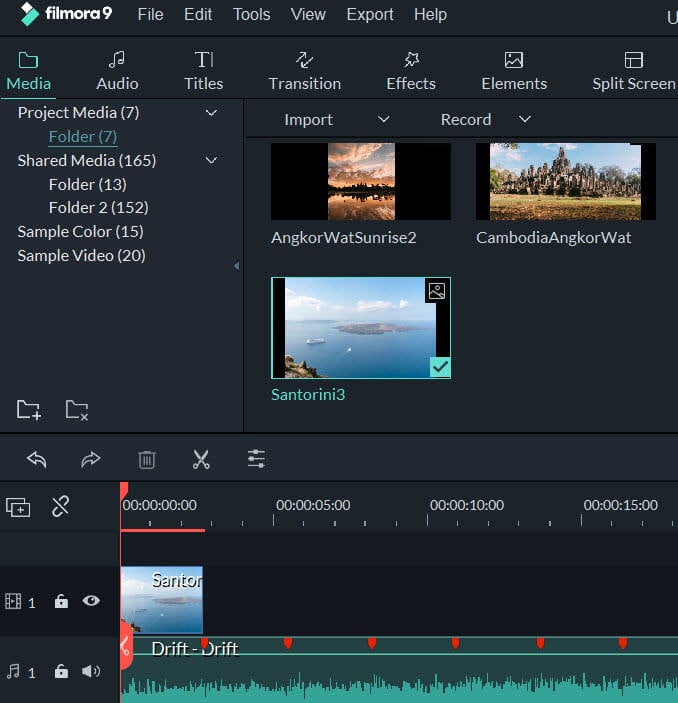Select Folder (13) under Shared Media
The image size is (678, 703).
tap(88, 184)
